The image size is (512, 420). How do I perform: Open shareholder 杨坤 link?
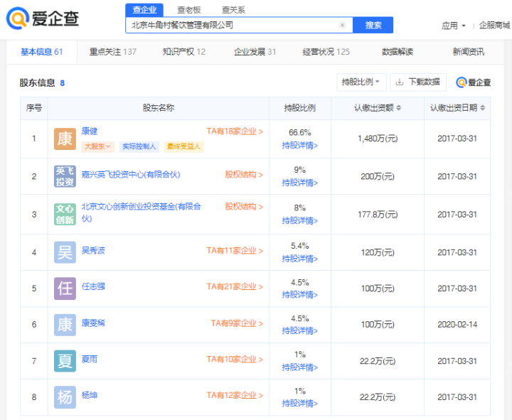click(x=90, y=396)
